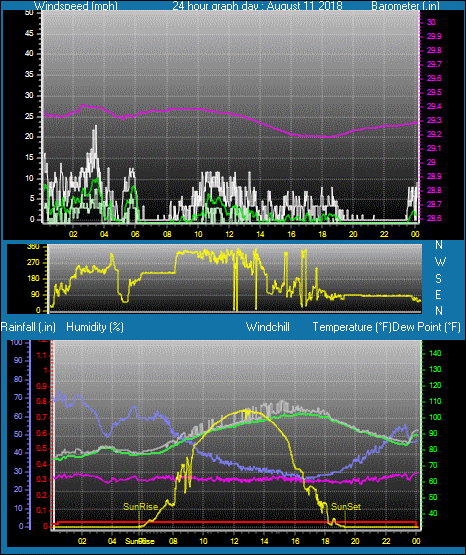Click "15" on the windspeed axis

coord(29,158)
